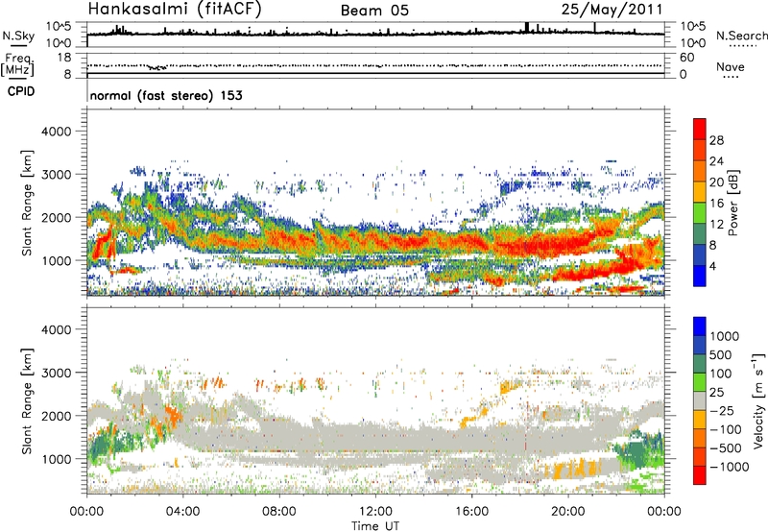This screenshot has height=532, width=768.
Task: Click the "2000" tick on the power panel
Action: 57,217
